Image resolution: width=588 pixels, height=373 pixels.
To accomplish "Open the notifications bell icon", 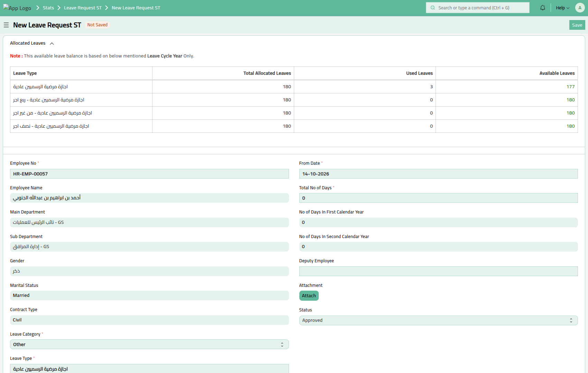I will point(543,8).
